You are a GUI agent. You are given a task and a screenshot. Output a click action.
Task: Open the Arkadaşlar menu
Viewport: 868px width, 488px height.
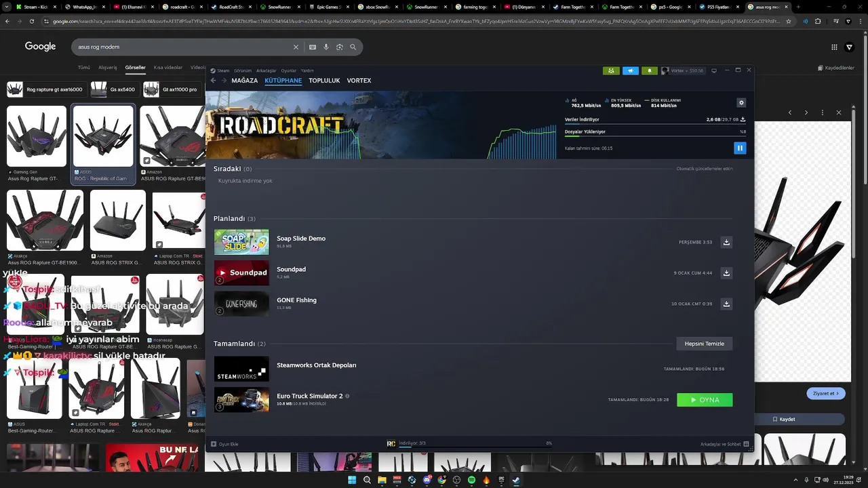267,70
